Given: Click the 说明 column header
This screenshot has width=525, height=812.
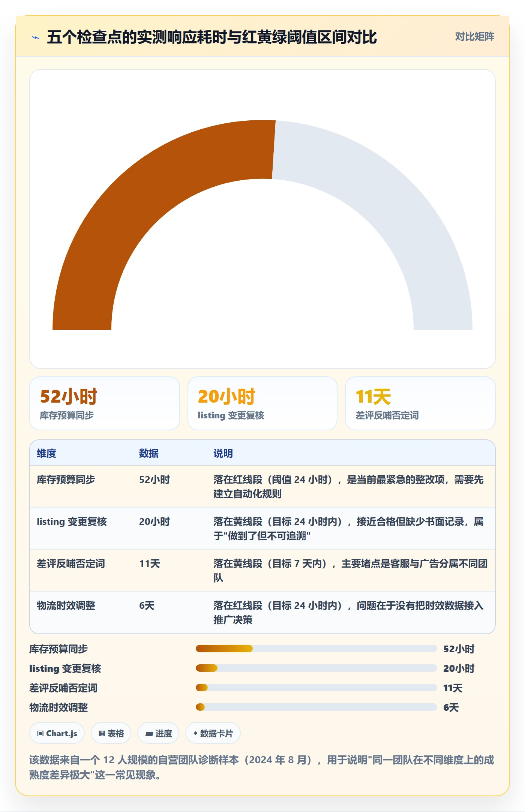Looking at the screenshot, I should [223, 453].
